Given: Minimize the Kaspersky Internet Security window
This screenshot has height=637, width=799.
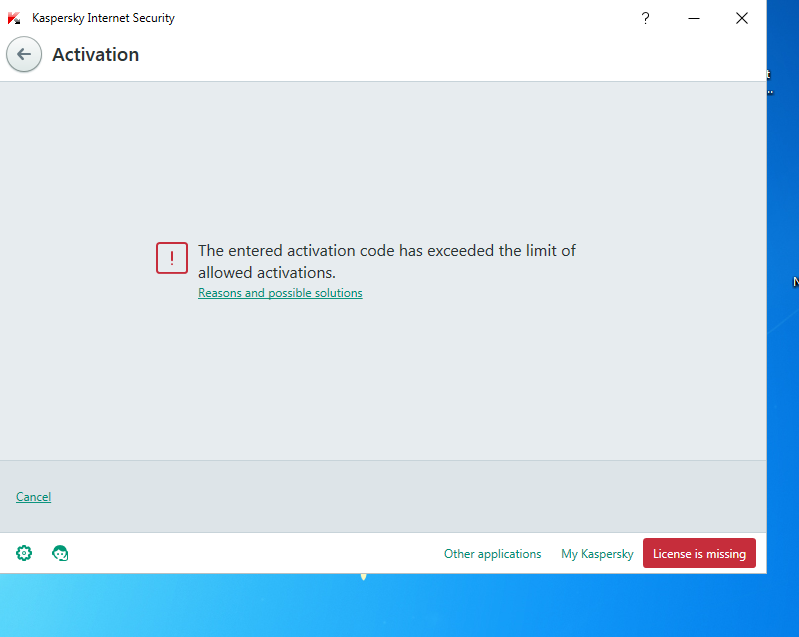Looking at the screenshot, I should click(694, 18).
